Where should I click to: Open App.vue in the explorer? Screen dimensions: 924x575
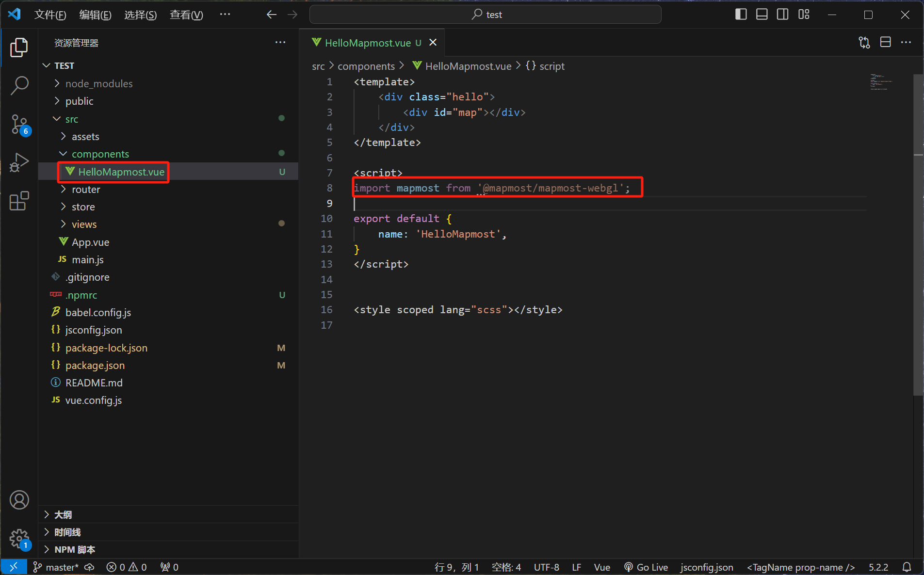168,242
